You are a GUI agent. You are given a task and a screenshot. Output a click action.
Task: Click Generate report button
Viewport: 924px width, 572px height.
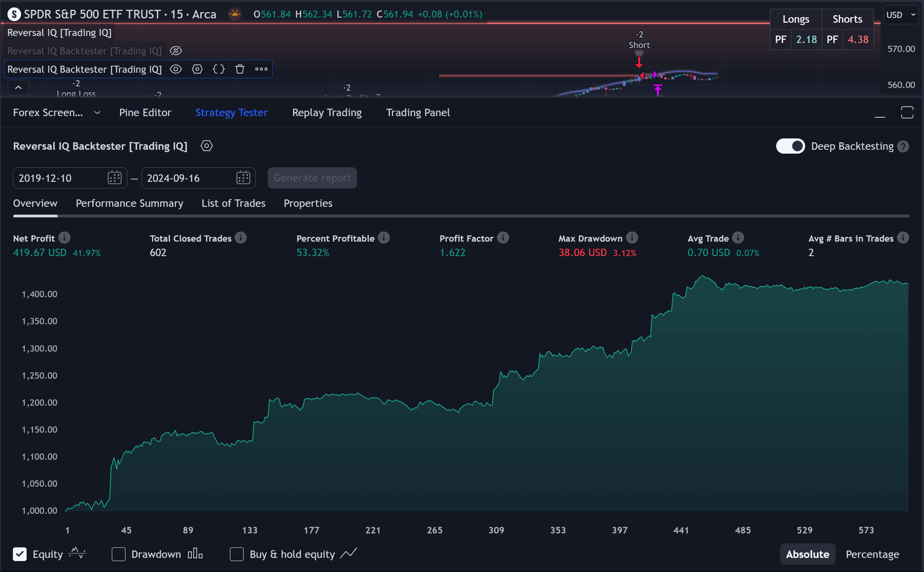tap(312, 178)
